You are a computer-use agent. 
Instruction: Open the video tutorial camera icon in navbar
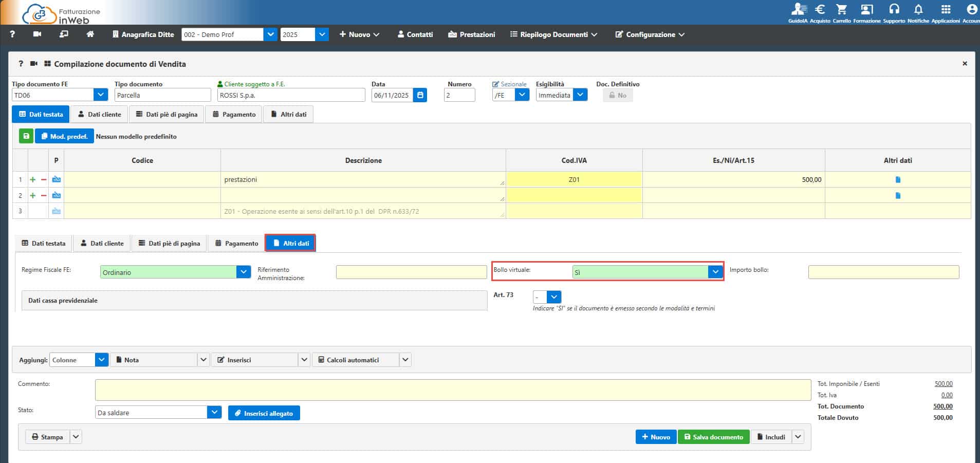click(37, 34)
